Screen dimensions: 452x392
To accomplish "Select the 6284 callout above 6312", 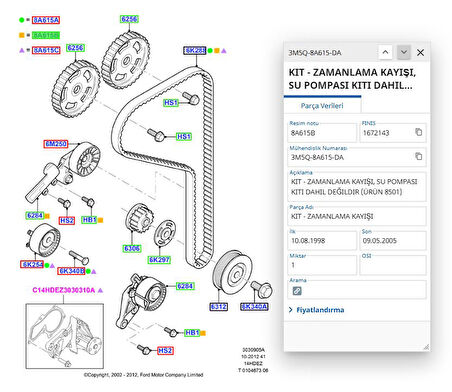I will (x=185, y=286).
